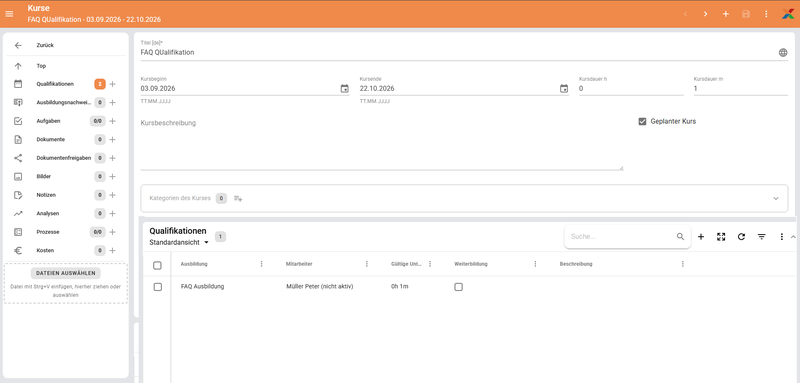Screen dimensions: 800x383
Task: Add a new Qualifikation via sidebar plus
Action: tap(113, 84)
